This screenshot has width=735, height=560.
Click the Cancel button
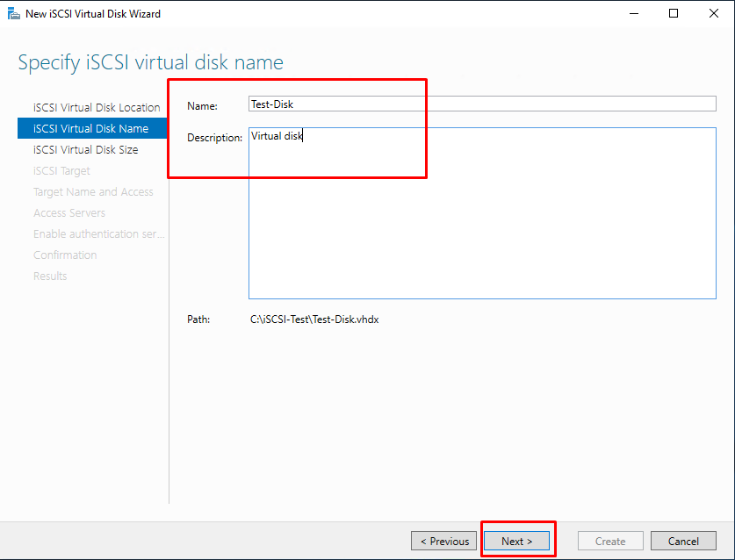pos(683,541)
